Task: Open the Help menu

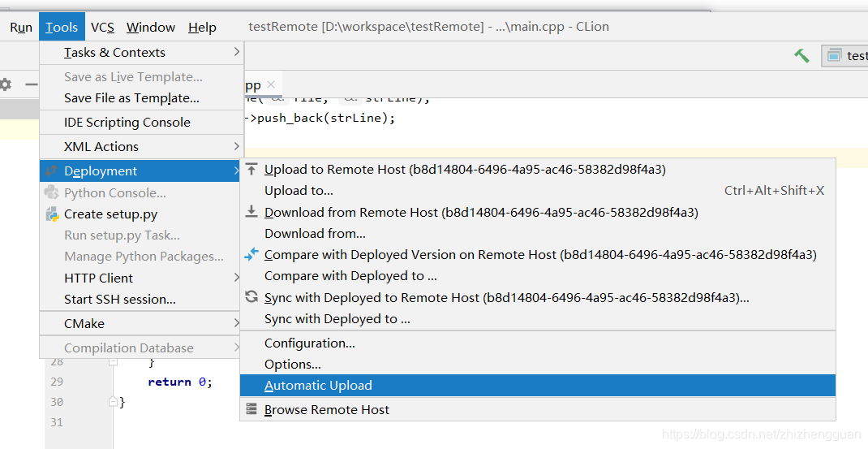Action: point(202,27)
